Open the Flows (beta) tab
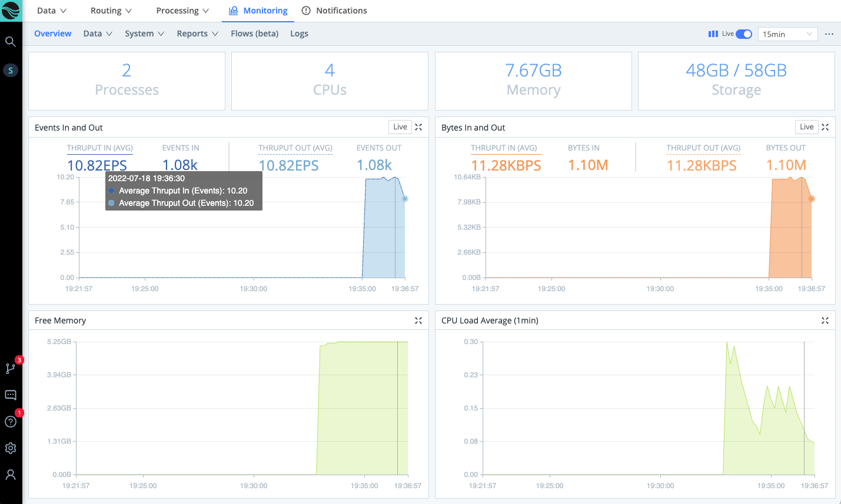 pyautogui.click(x=254, y=34)
